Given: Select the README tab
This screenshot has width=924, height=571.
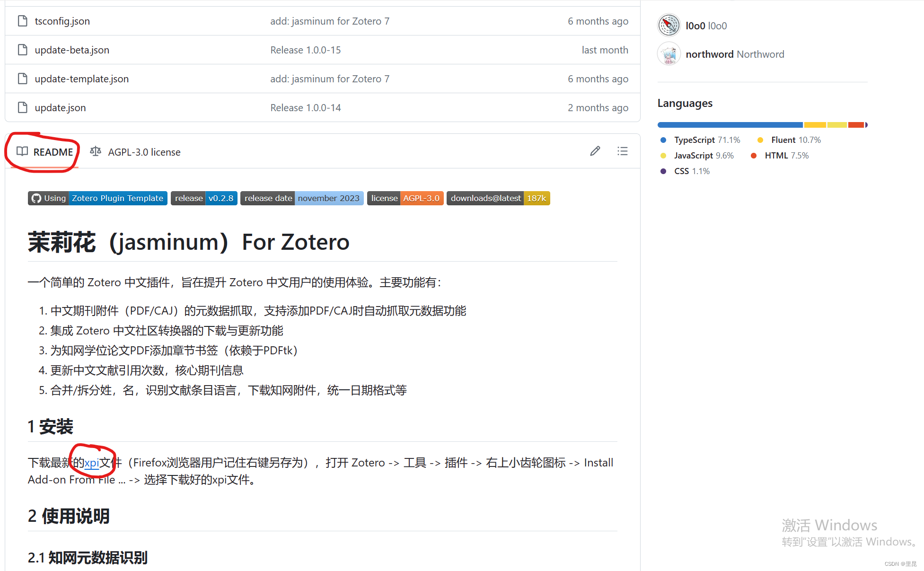Looking at the screenshot, I should click(x=45, y=152).
